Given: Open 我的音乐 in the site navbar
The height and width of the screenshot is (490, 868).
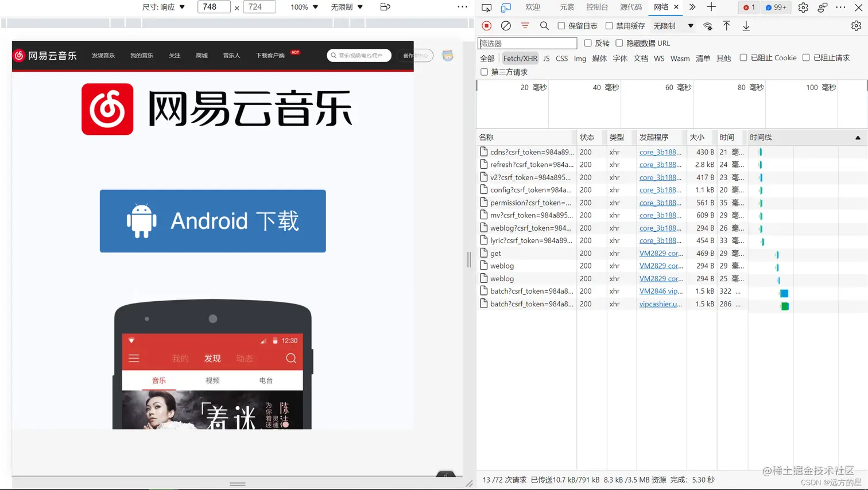Looking at the screenshot, I should [x=142, y=56].
